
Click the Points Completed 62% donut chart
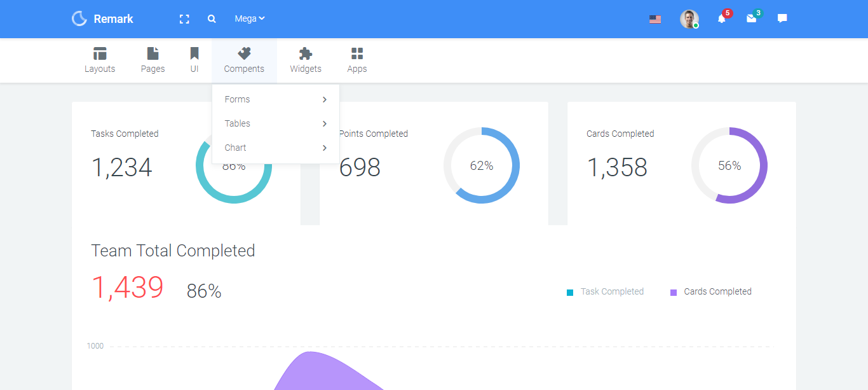(482, 165)
